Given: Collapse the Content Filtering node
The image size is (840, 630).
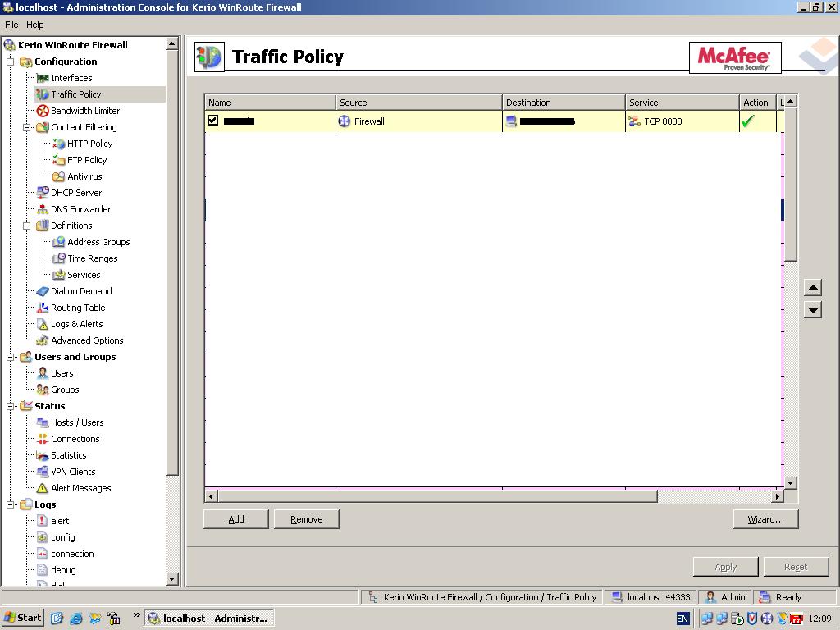Looking at the screenshot, I should tap(26, 127).
